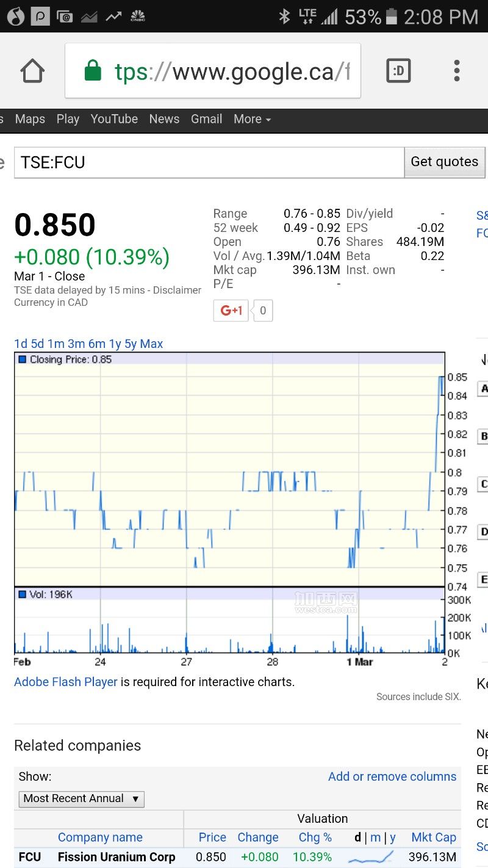The image size is (488, 868).
Task: Tap the area chart notification icon
Action: [x=89, y=16]
